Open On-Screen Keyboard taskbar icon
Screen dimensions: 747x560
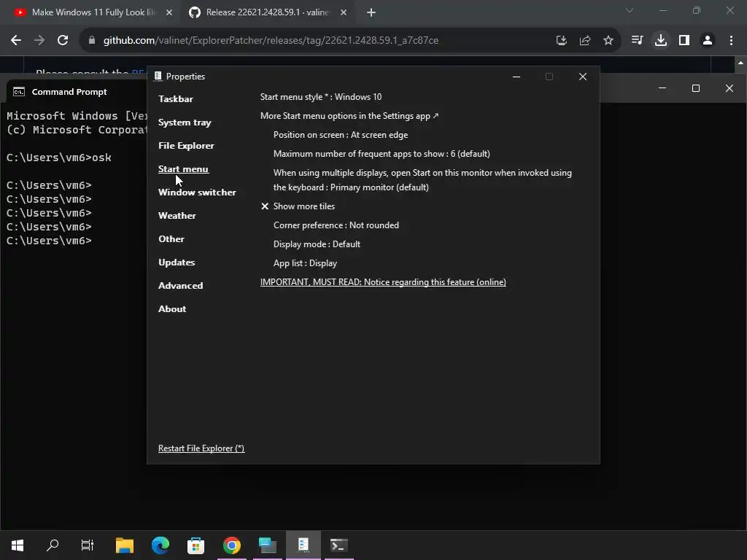(x=268, y=545)
